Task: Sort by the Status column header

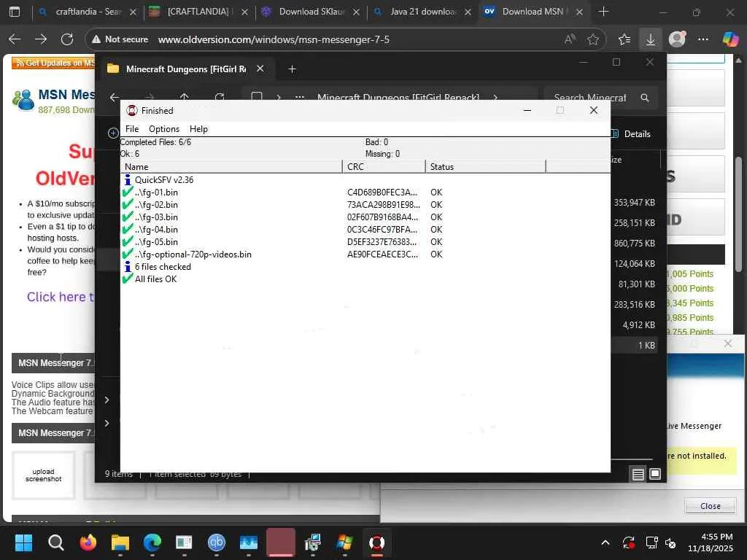Action: coord(485,167)
